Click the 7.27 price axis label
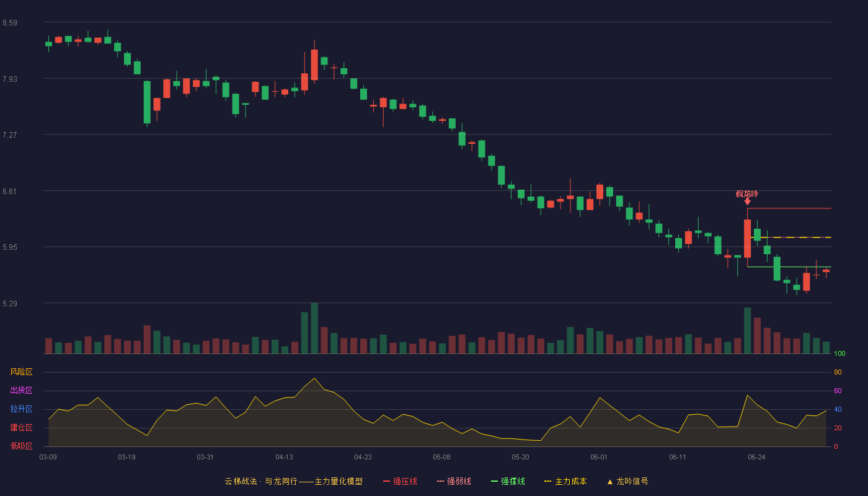This screenshot has height=496, width=868. (x=10, y=135)
